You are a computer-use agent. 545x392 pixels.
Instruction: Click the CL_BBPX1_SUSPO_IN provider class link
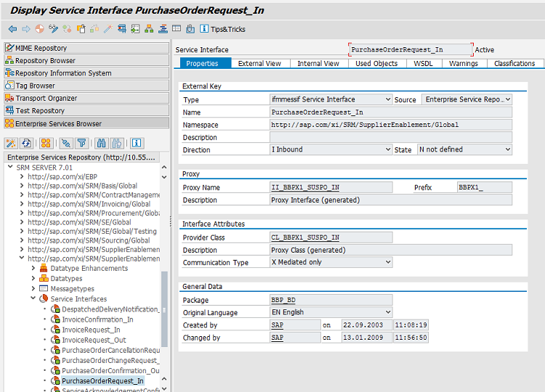[305, 237]
